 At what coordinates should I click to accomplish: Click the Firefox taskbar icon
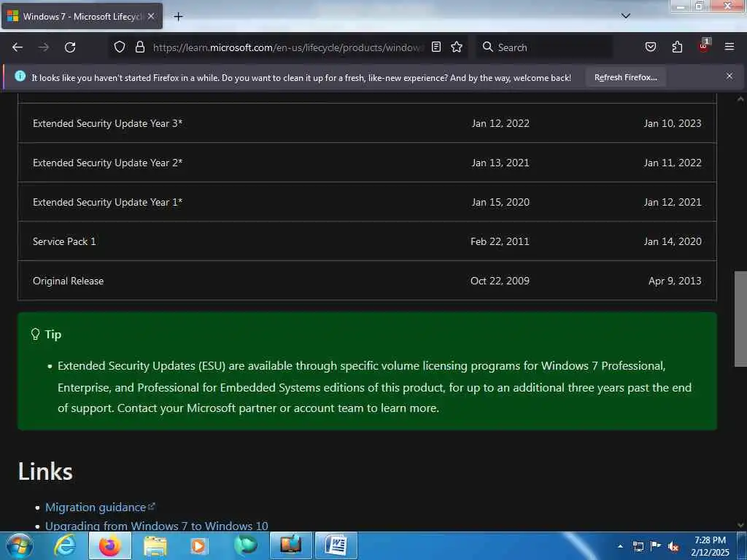(x=109, y=545)
